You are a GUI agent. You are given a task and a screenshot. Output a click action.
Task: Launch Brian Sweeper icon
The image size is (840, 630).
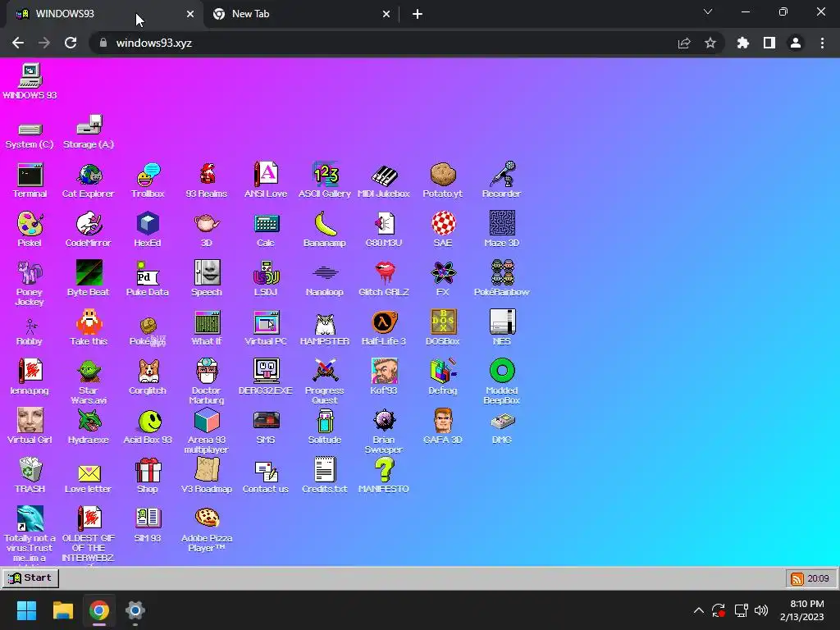coord(384,431)
